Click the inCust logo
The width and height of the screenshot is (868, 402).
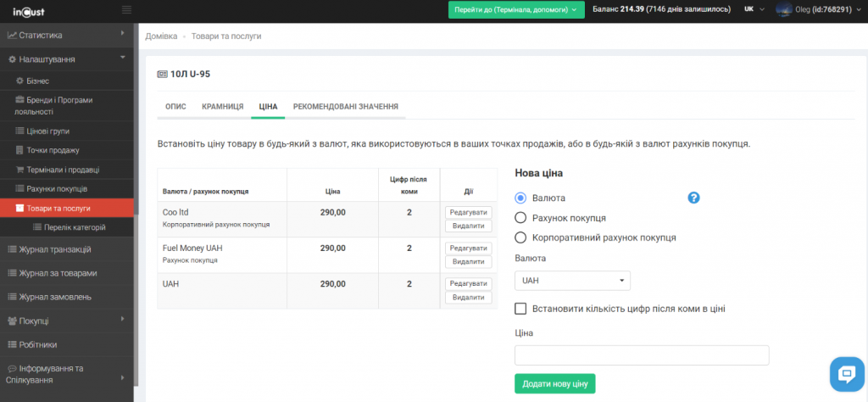[28, 10]
